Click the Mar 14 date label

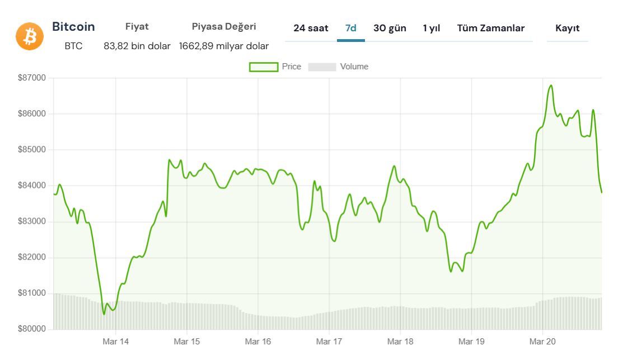115,342
